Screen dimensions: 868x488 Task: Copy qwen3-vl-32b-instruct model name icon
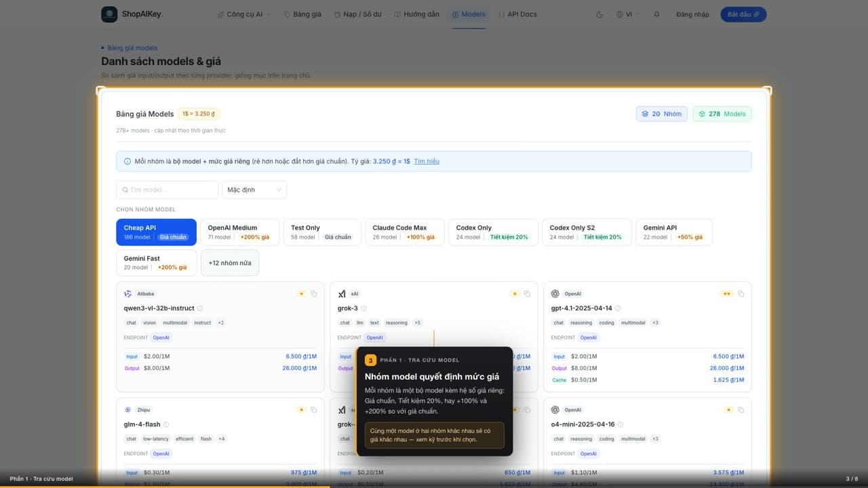click(313, 293)
